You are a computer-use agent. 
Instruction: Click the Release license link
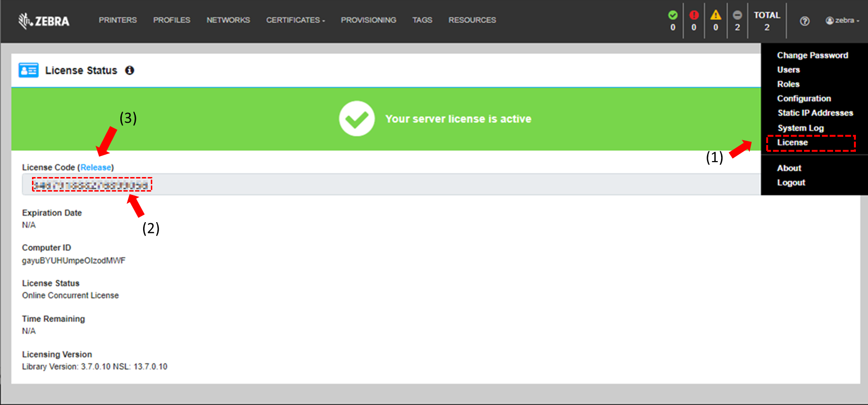coord(96,167)
